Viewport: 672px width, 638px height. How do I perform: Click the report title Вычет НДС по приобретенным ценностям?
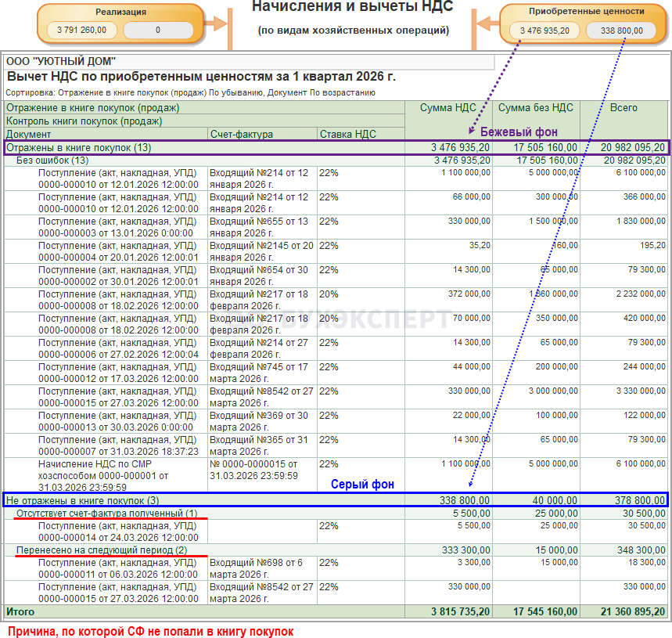201,76
